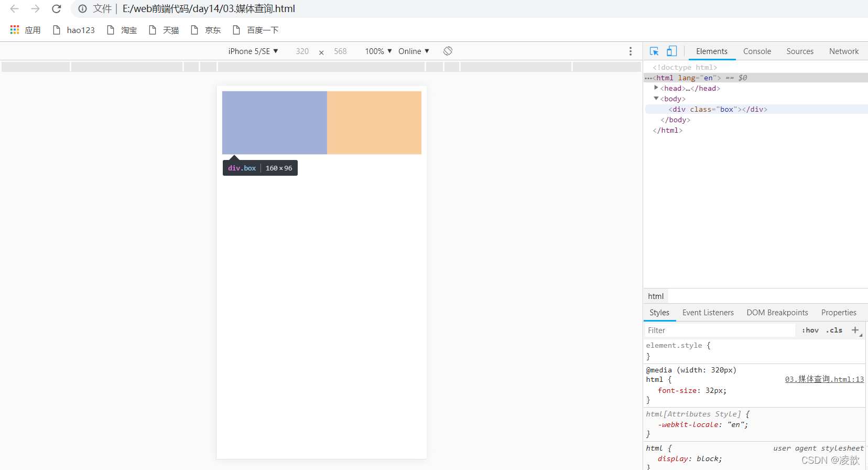Click the display: block declaration
868x470 pixels.
[x=690, y=458]
